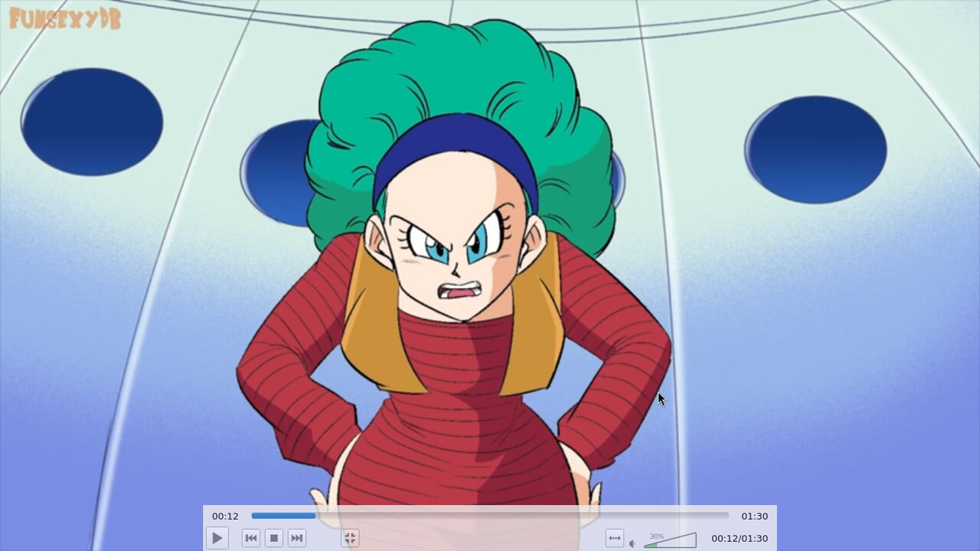Stop the video playback
This screenshot has width=980, height=551.
(273, 538)
